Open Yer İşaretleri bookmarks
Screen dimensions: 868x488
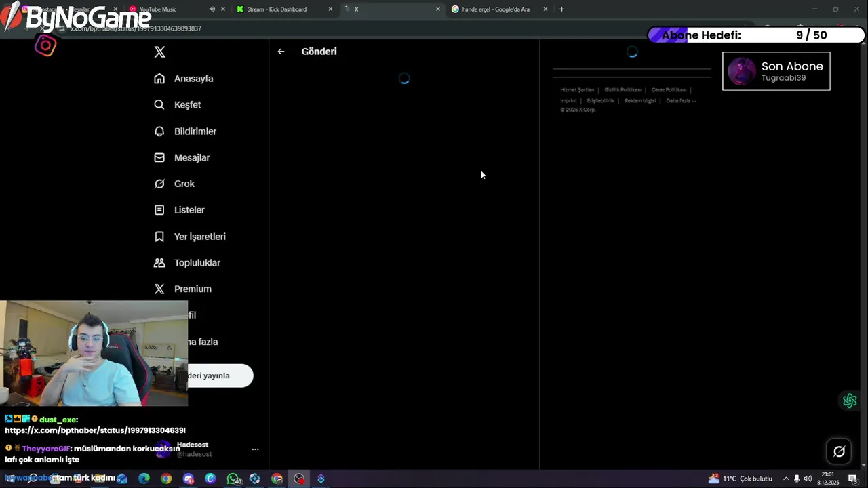pyautogui.click(x=189, y=237)
